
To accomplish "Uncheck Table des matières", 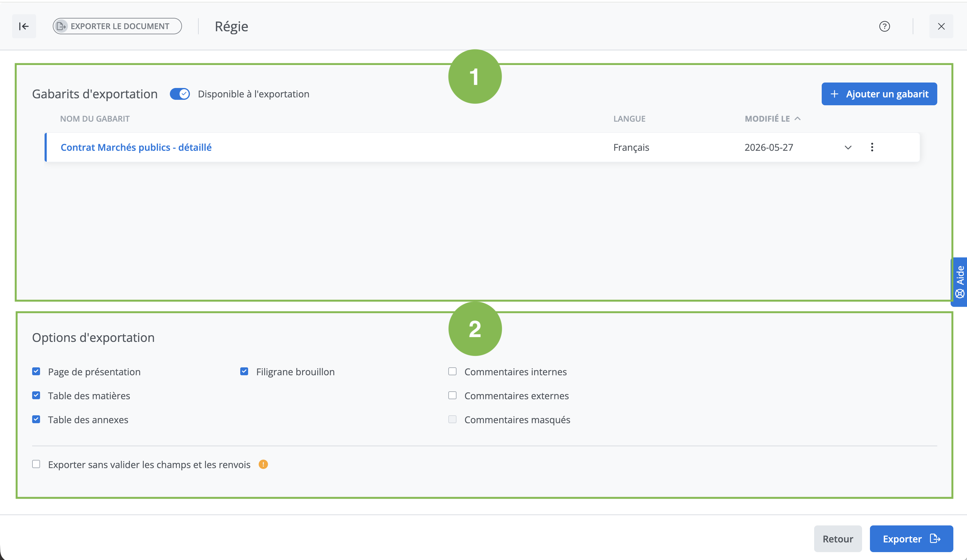I will coord(36,395).
